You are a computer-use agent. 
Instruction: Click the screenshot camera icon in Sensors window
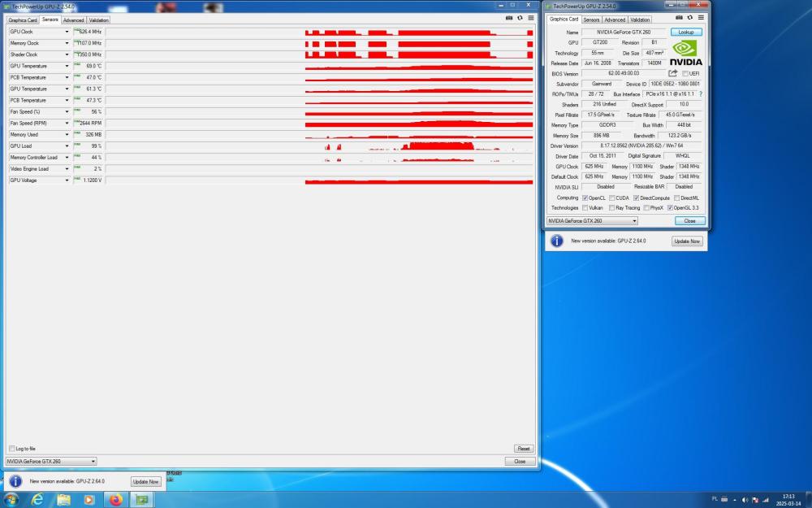click(509, 18)
